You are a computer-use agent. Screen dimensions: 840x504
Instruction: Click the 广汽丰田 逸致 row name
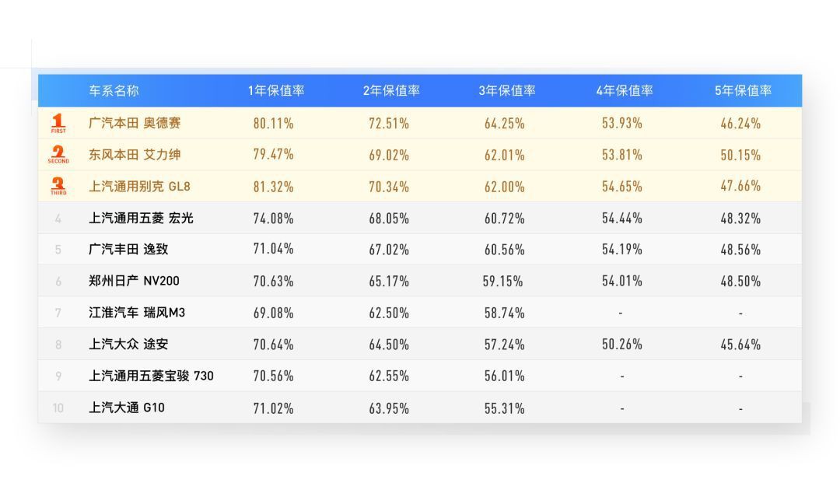128,250
